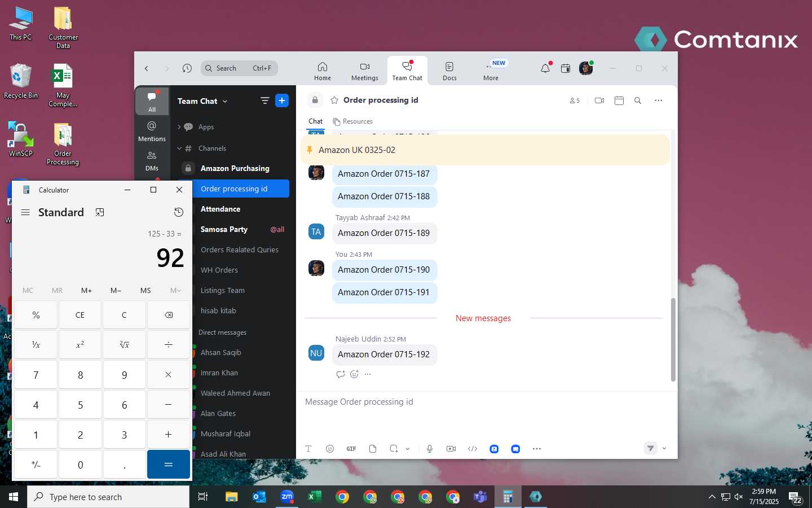
Task: Click the chat vertical scrollbar
Action: click(673, 340)
